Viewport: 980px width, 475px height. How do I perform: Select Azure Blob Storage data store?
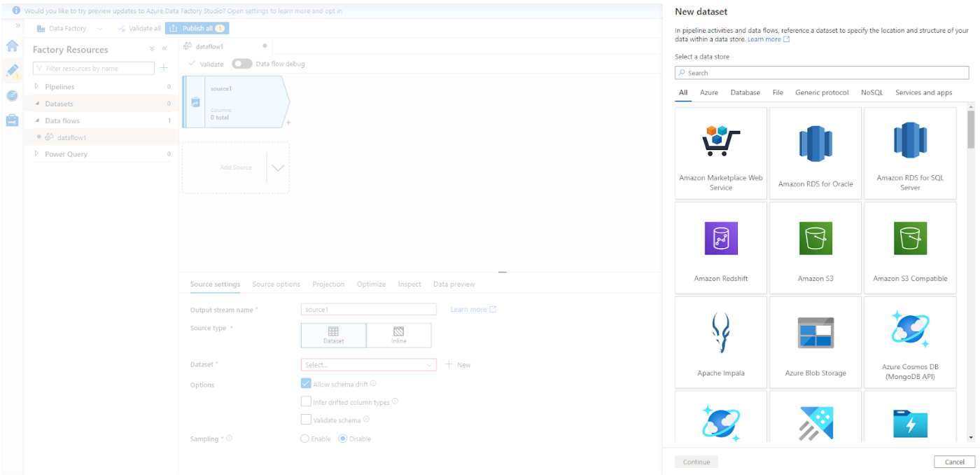[x=815, y=342]
